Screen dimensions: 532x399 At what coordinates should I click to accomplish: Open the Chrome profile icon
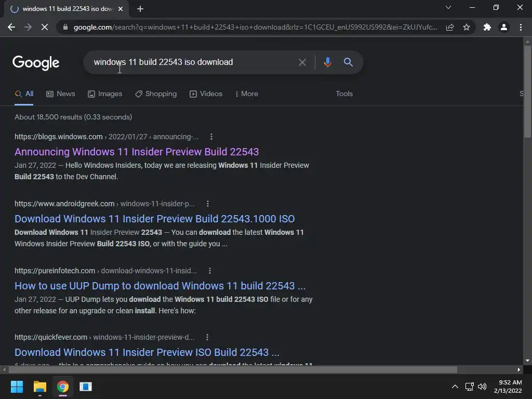(x=504, y=27)
